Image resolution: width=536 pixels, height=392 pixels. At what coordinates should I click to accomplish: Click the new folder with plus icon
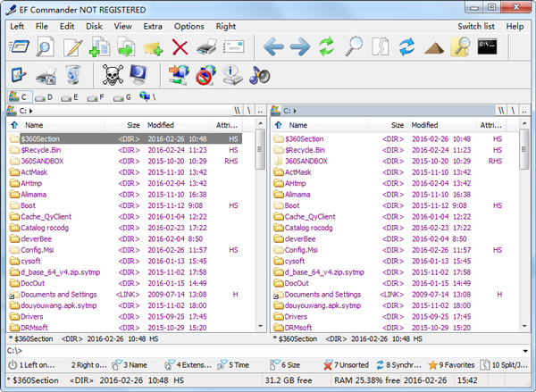click(x=153, y=48)
